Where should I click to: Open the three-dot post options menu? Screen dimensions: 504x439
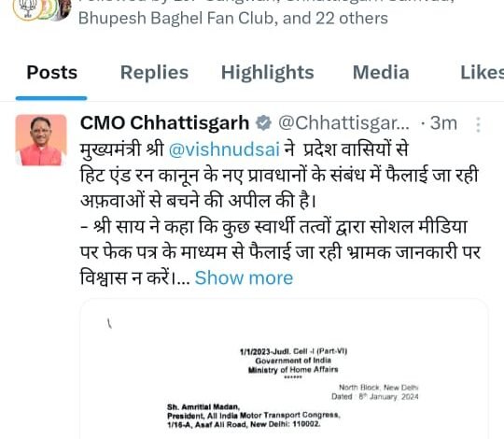[x=478, y=124]
